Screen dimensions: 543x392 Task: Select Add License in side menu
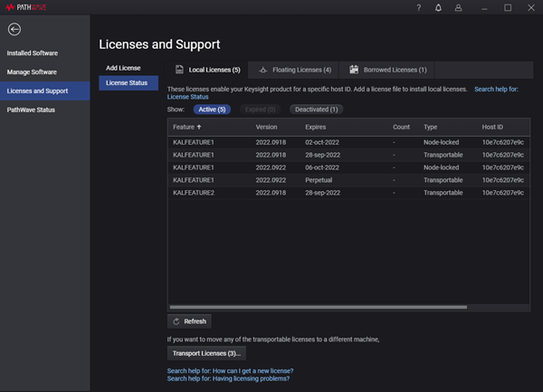point(123,68)
